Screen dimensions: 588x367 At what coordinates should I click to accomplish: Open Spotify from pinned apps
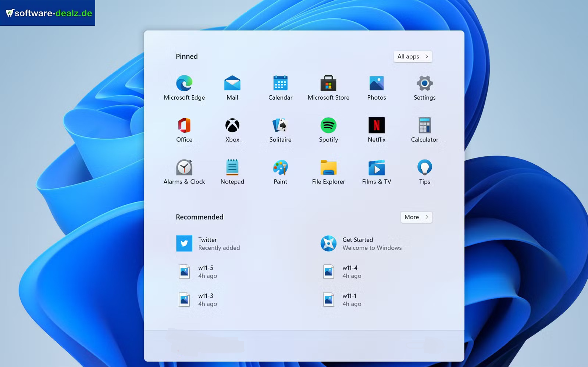328,130
